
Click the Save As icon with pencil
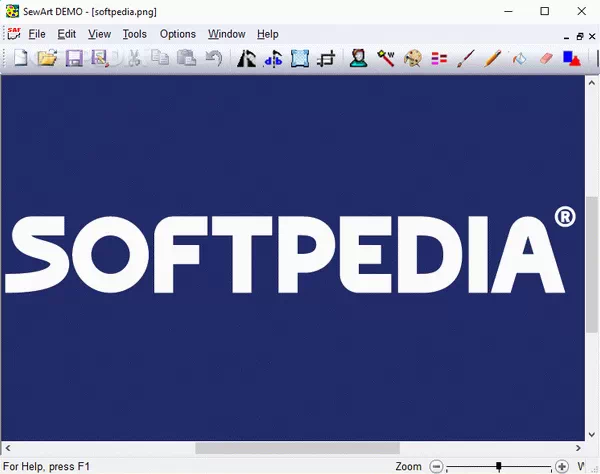pyautogui.click(x=100, y=59)
